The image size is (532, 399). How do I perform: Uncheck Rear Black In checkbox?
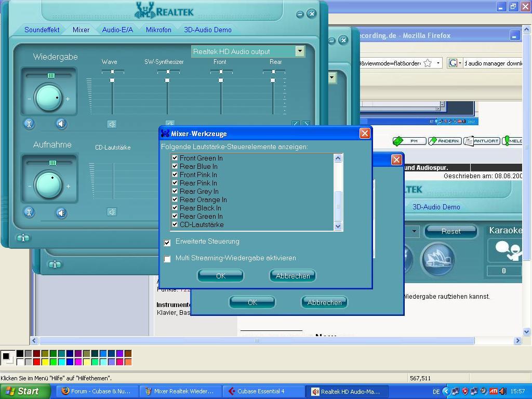[175, 208]
